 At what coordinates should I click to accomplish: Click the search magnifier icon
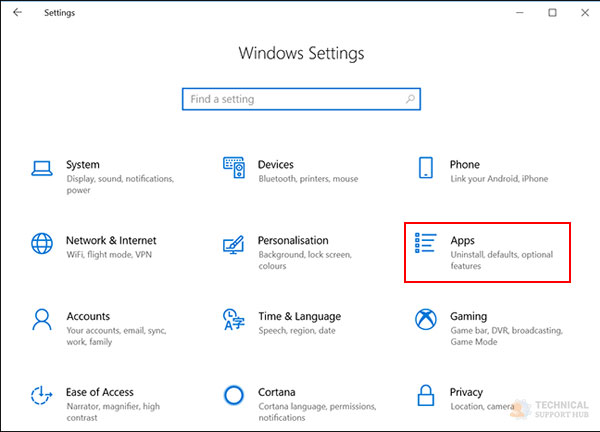pyautogui.click(x=410, y=99)
